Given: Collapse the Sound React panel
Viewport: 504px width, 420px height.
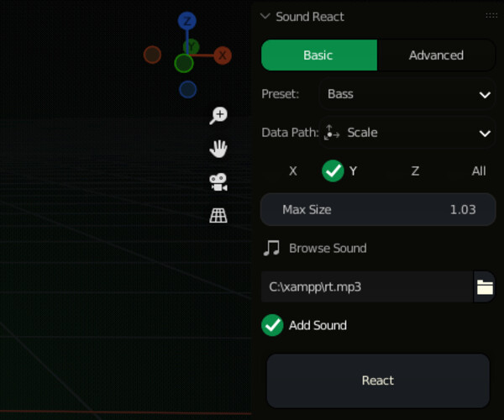Looking at the screenshot, I should [265, 16].
